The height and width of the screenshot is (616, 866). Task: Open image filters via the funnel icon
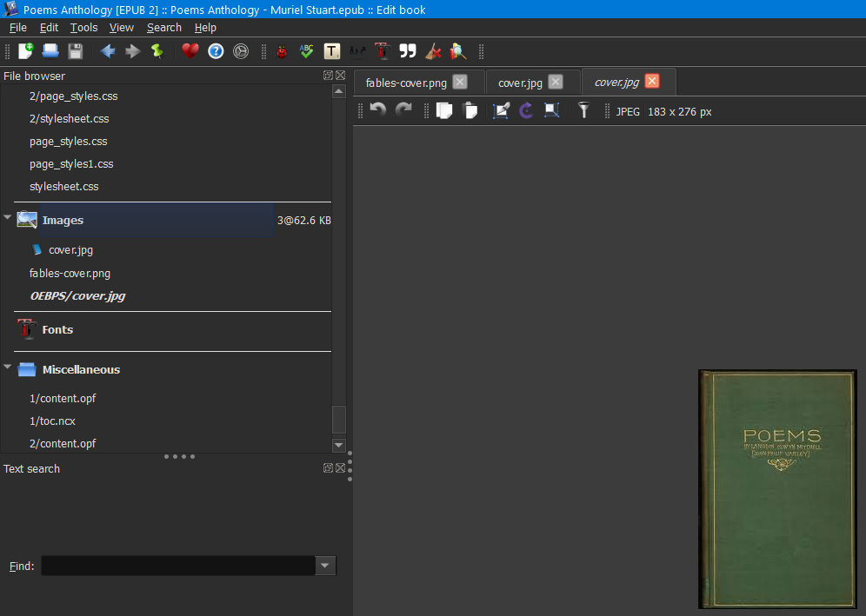point(583,110)
